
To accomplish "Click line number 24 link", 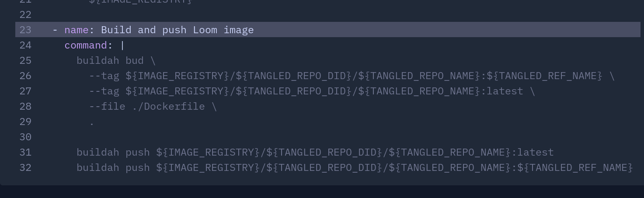I will (25, 45).
